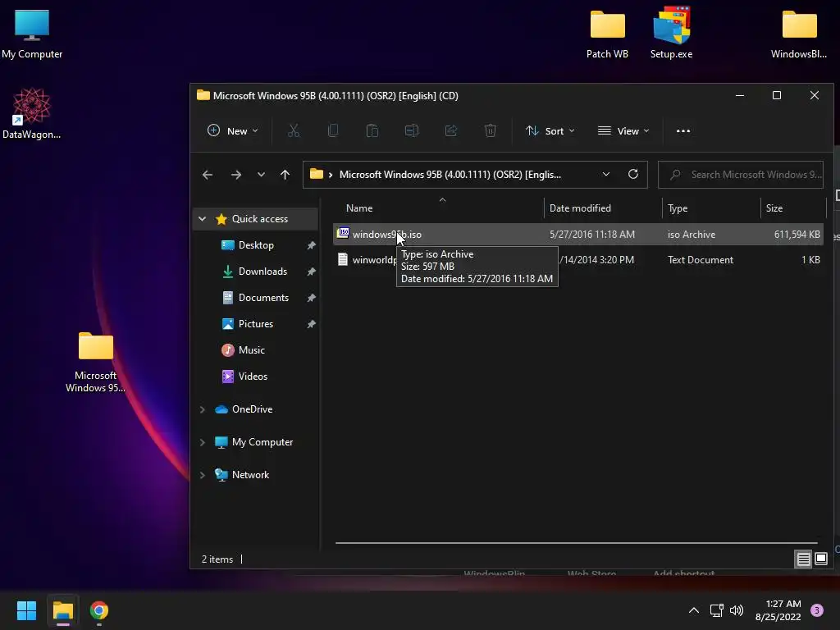Open Videos in the sidebar
The width and height of the screenshot is (840, 630).
coord(253,377)
